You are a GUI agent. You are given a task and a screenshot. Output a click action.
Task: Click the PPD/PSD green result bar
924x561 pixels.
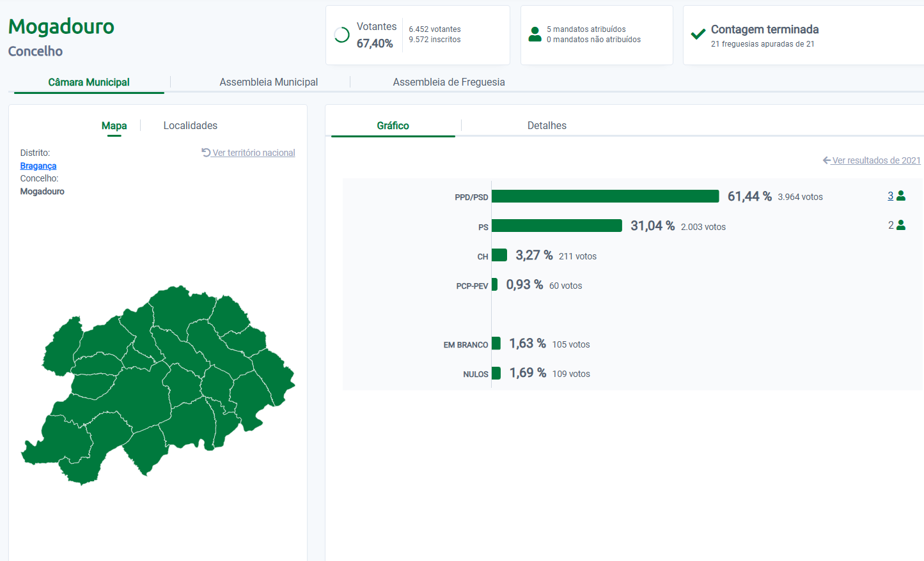pos(605,197)
